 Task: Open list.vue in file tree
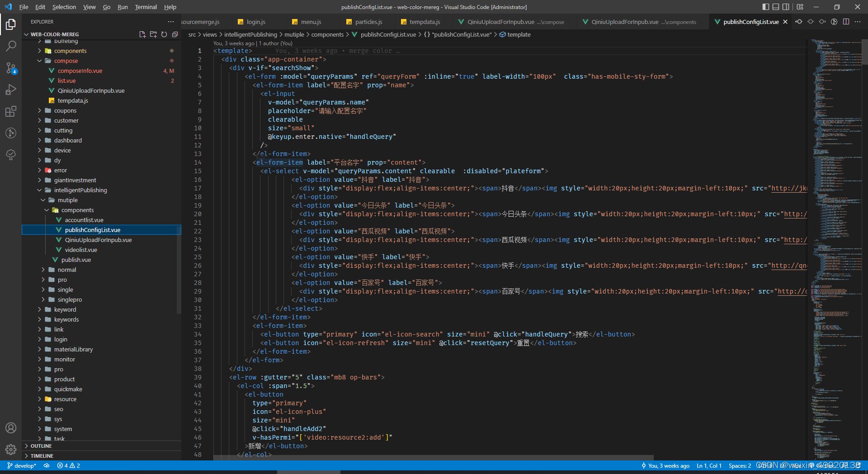point(66,81)
